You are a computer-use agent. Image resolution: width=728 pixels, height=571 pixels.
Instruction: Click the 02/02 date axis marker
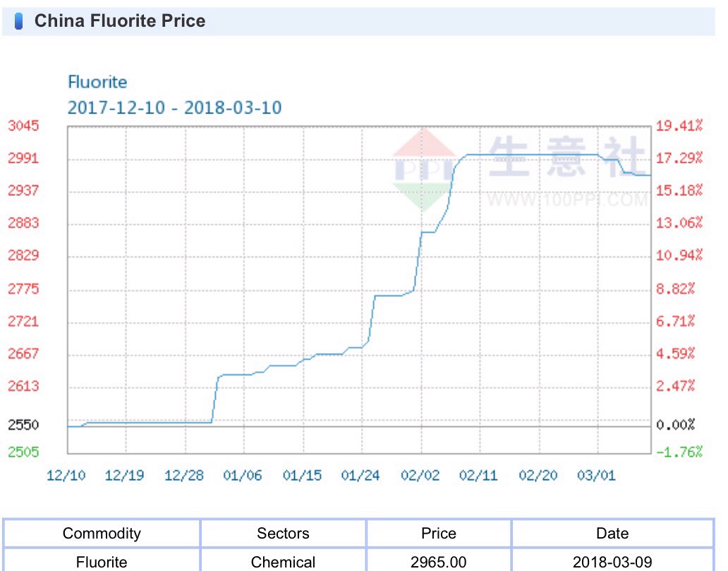420,475
